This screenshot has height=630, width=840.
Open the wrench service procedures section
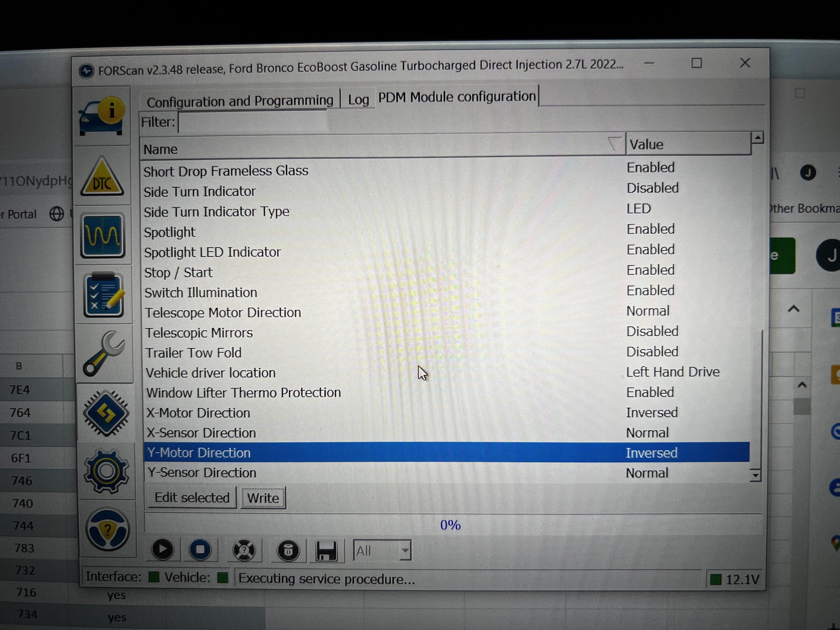tap(104, 354)
